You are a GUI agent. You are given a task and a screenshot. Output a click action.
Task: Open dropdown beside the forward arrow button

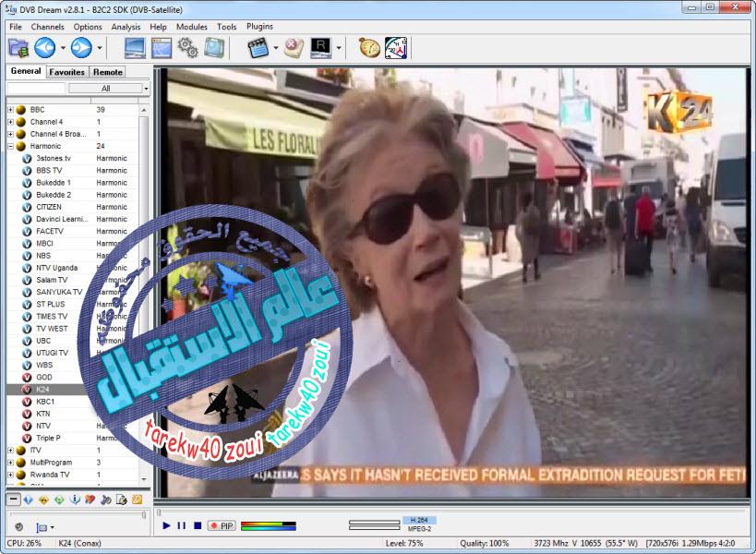click(100, 48)
